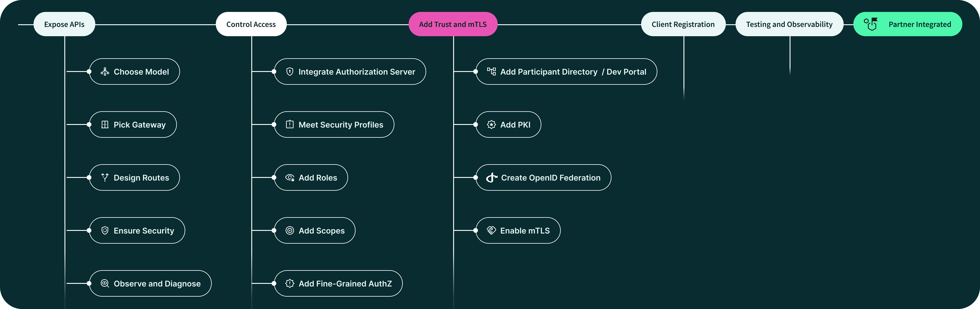Select the Design Routes route-split icon
This screenshot has height=309, width=980.
pyautogui.click(x=105, y=177)
